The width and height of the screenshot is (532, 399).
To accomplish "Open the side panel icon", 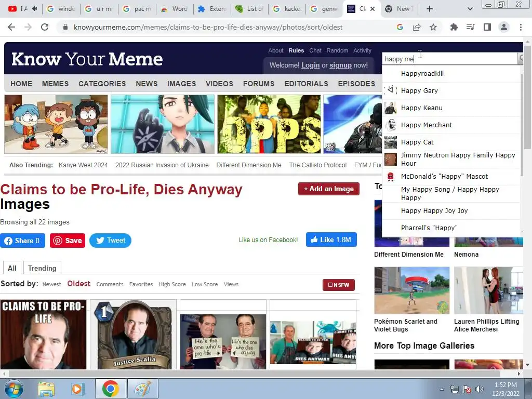I will 487,27.
